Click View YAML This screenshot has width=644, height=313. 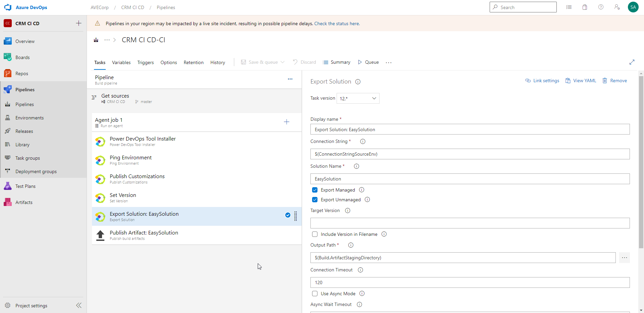pos(581,81)
